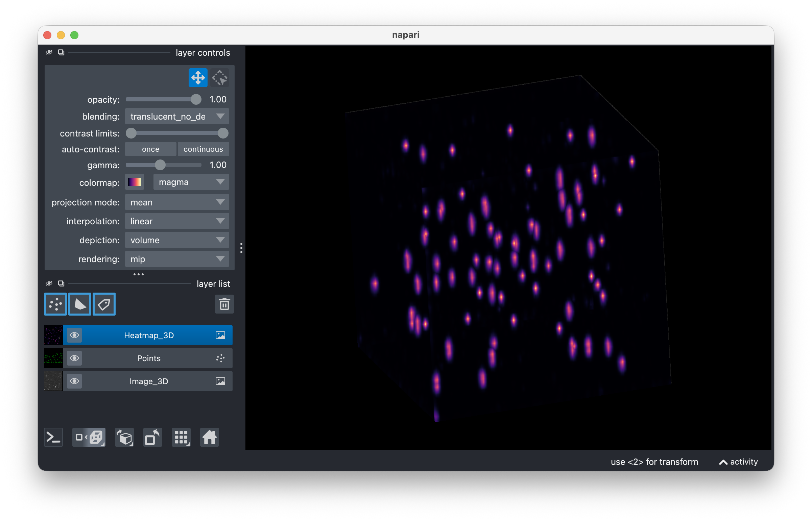Click the 'use <2> for transform' status text

[654, 462]
